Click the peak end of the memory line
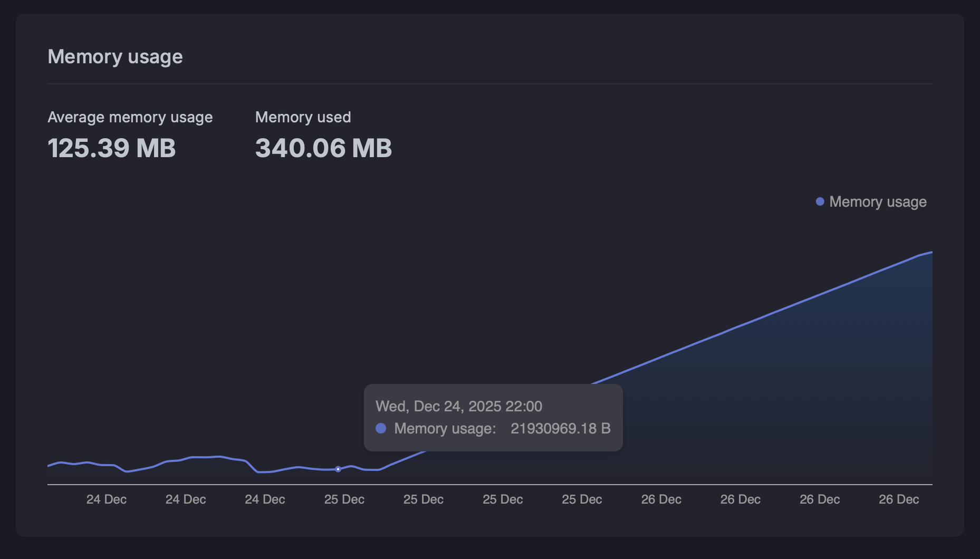This screenshot has width=980, height=559. pos(931,253)
